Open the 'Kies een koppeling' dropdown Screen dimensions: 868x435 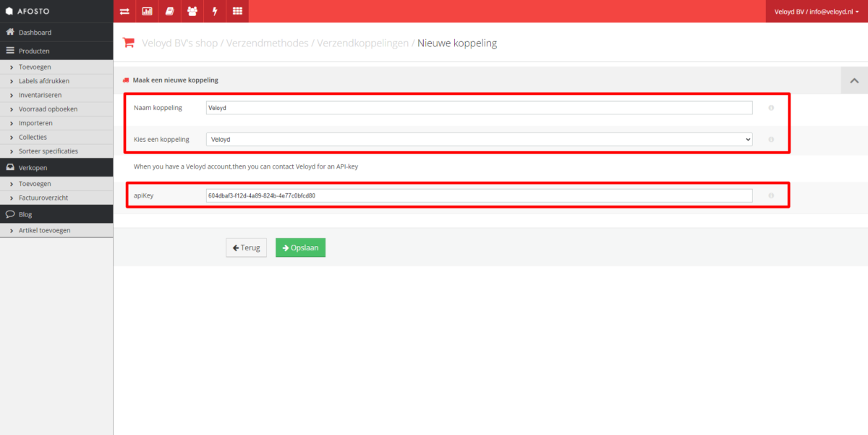(479, 139)
